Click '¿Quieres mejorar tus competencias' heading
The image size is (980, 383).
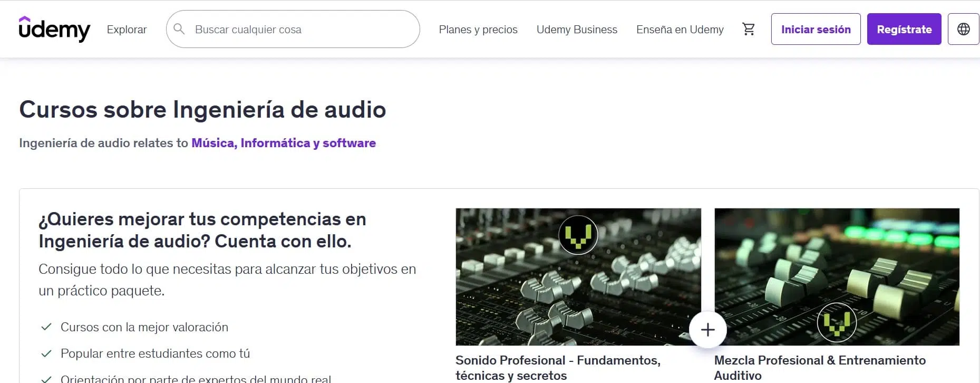coord(202,230)
